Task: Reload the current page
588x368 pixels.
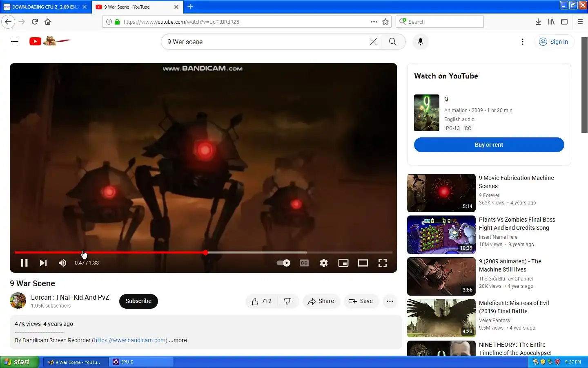Action: tap(35, 22)
